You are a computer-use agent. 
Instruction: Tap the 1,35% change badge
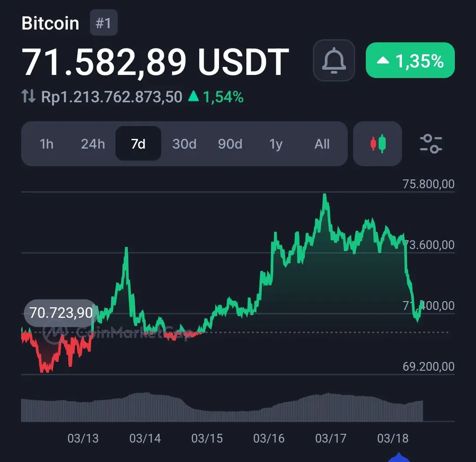[410, 60]
